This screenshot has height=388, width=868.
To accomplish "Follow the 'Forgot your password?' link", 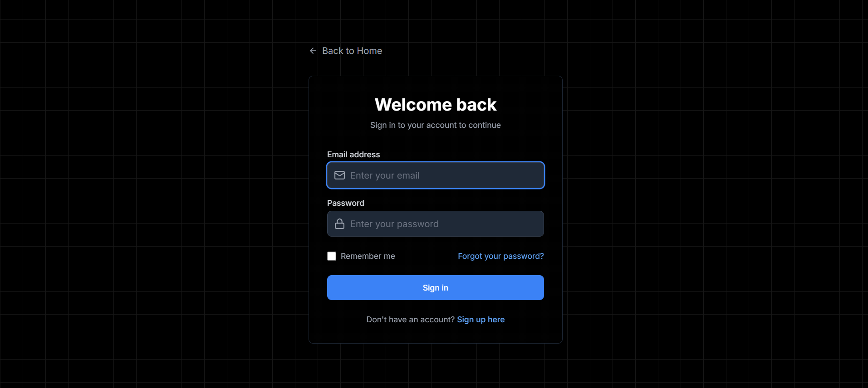I will click(x=500, y=256).
